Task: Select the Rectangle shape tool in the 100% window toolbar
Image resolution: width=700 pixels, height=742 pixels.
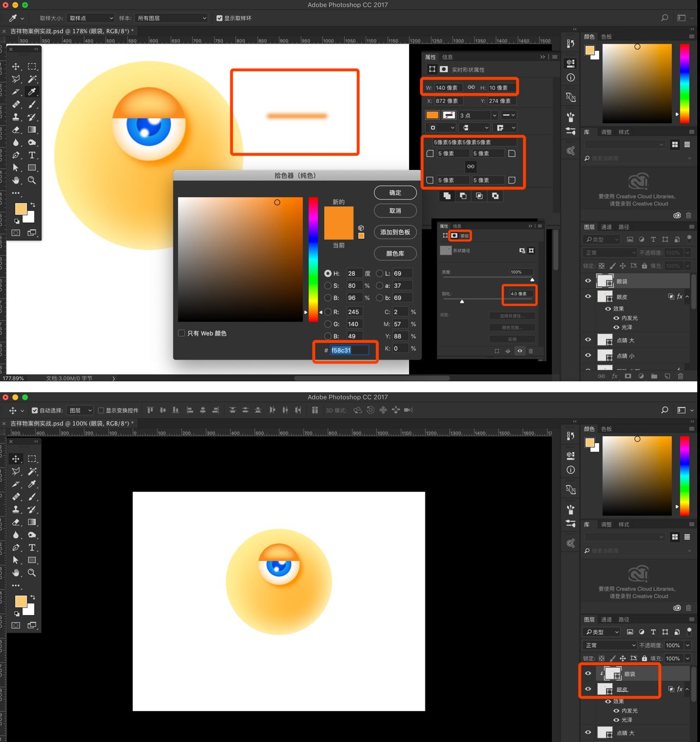Action: (32, 560)
